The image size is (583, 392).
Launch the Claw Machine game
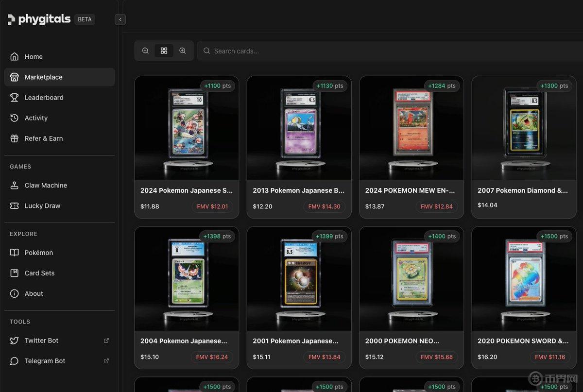pos(46,186)
